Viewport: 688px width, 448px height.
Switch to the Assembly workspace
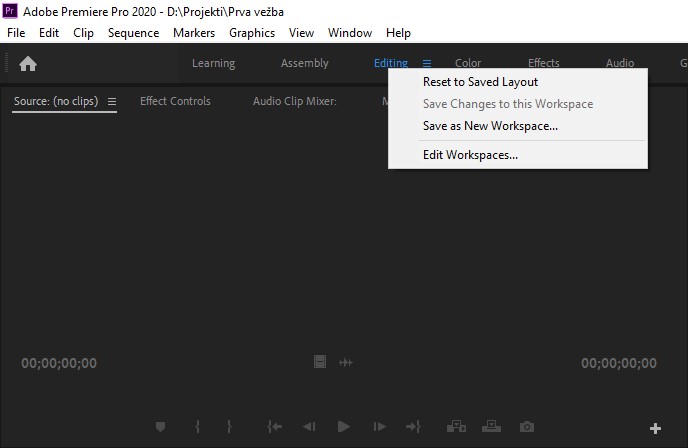coord(305,64)
